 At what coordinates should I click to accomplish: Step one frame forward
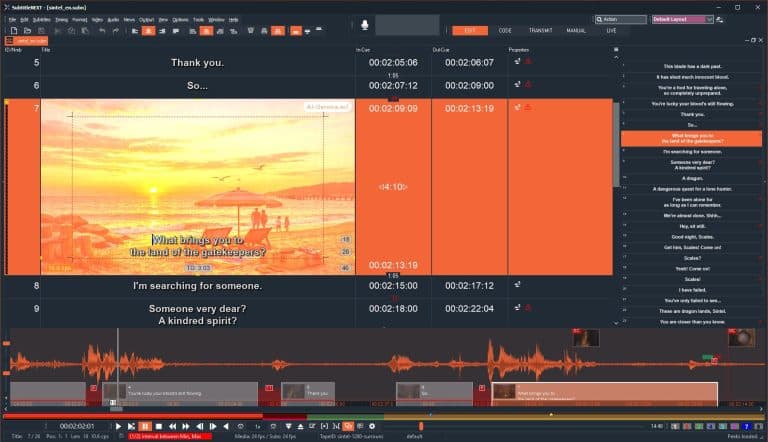213,426
